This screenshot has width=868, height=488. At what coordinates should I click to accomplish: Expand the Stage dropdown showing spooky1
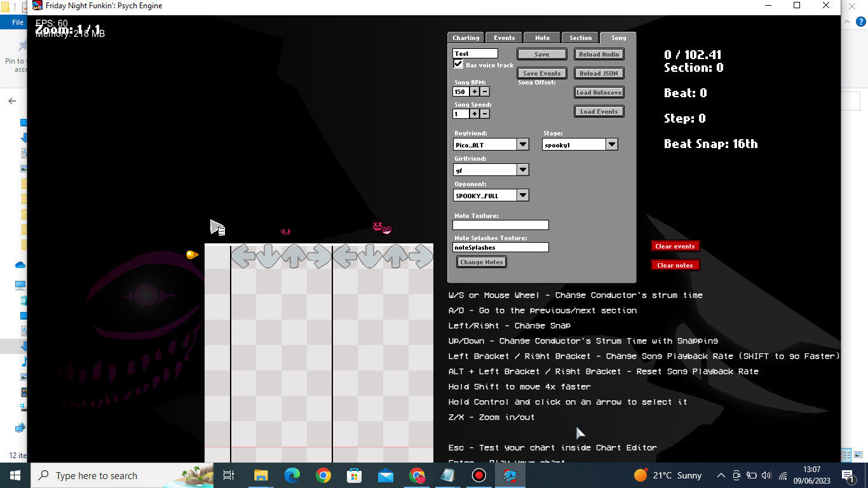pyautogui.click(x=611, y=144)
